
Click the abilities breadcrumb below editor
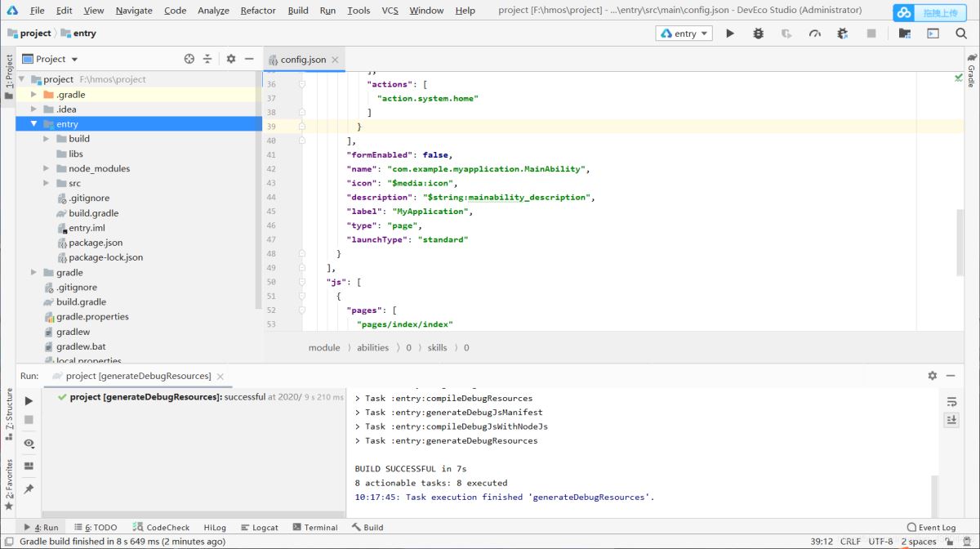(372, 347)
